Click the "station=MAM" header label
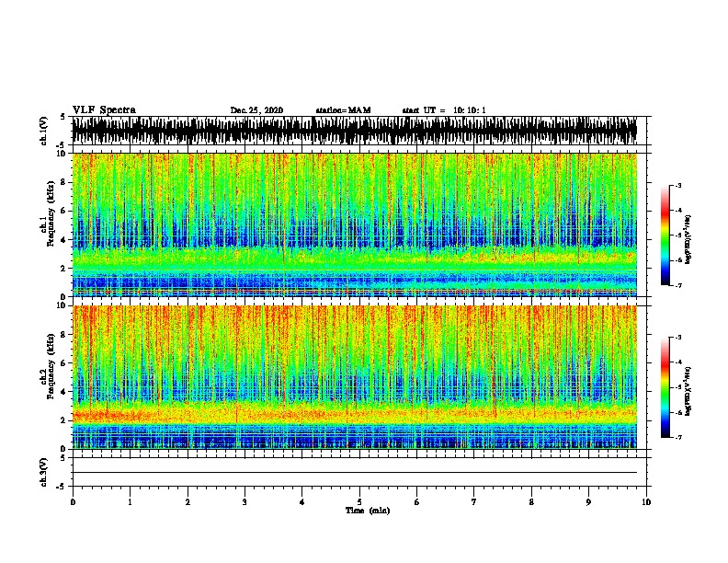 pyautogui.click(x=343, y=110)
